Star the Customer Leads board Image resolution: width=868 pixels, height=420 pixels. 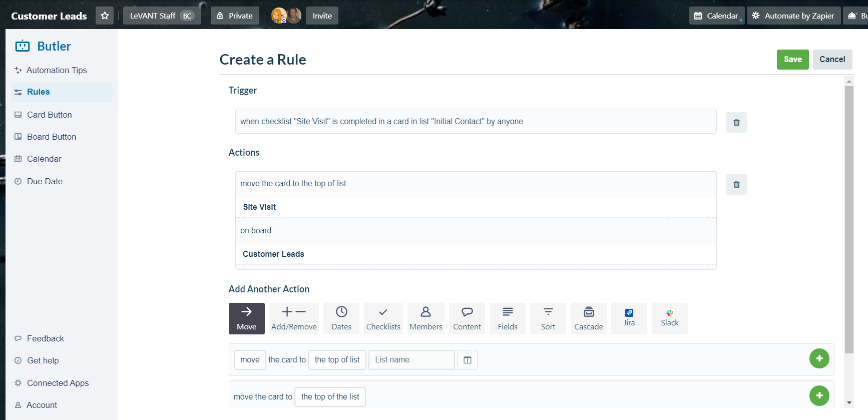click(105, 16)
